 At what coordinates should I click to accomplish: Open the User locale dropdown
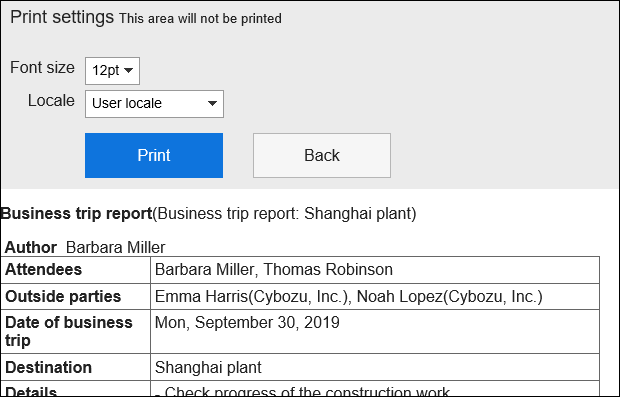coord(154,104)
